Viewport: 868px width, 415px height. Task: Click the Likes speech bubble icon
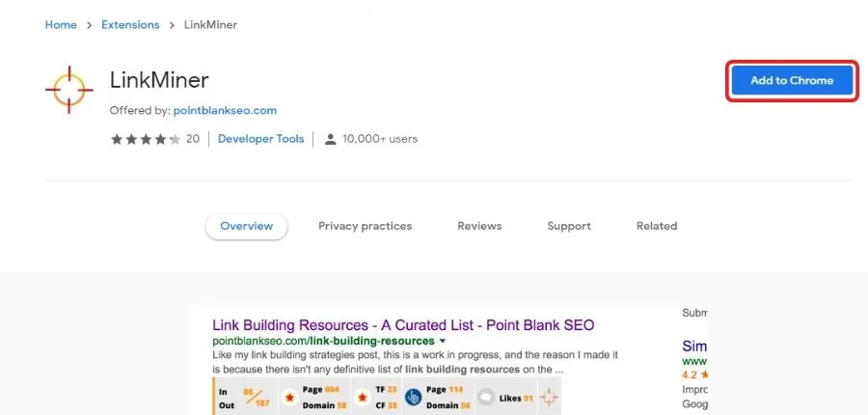point(486,398)
